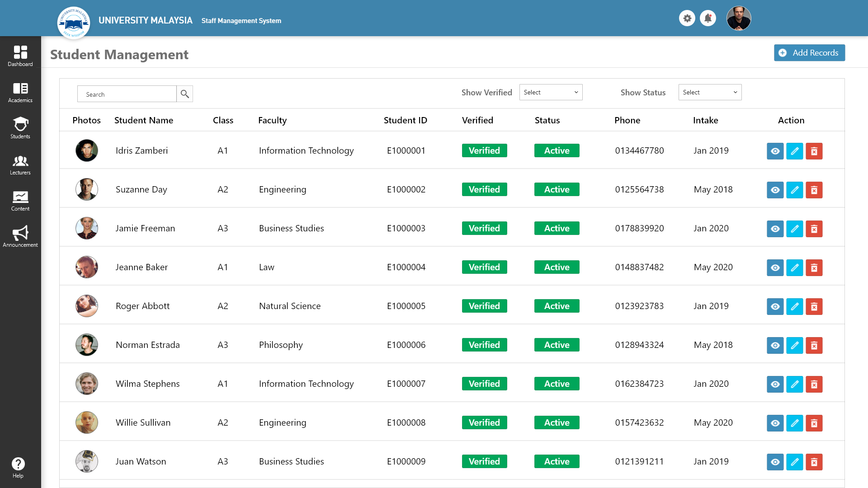Image resolution: width=868 pixels, height=488 pixels.
Task: Expand the Show Status dropdown
Action: [710, 92]
